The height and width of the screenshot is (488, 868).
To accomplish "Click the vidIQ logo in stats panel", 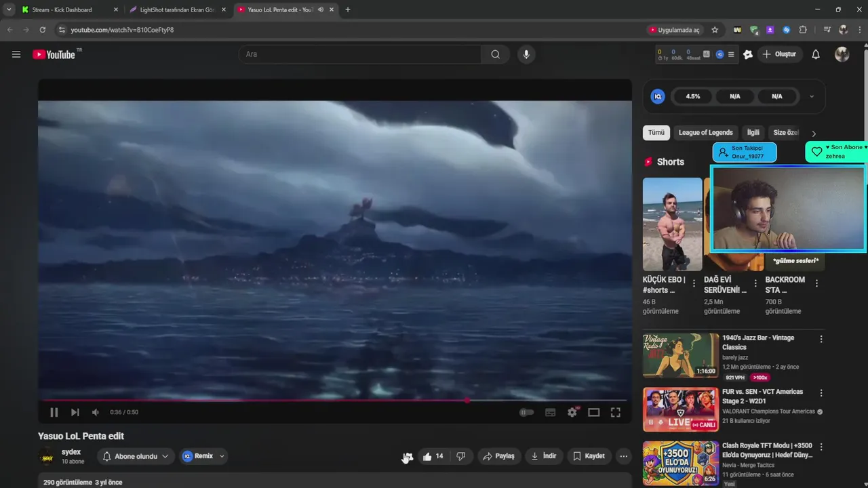I will (x=658, y=96).
